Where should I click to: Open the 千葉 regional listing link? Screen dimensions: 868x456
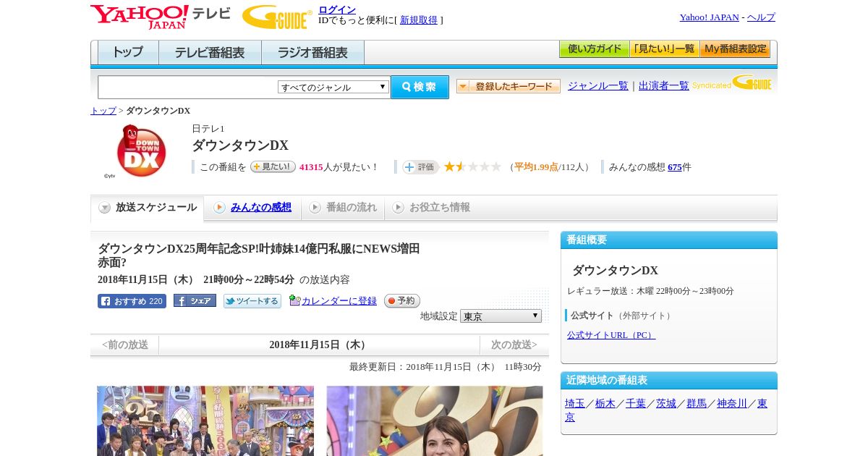[636, 404]
